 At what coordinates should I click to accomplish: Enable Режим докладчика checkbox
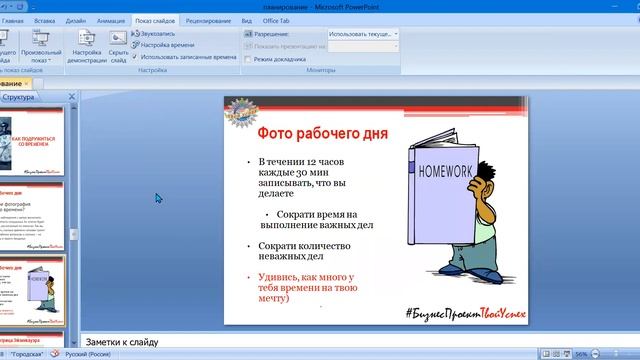click(x=247, y=59)
